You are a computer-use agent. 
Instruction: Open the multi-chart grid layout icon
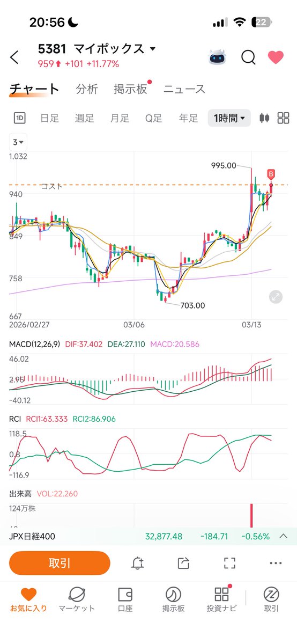(x=283, y=118)
